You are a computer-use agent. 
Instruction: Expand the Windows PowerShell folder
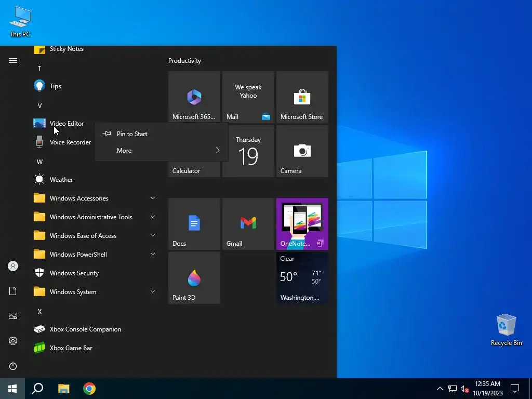95,254
